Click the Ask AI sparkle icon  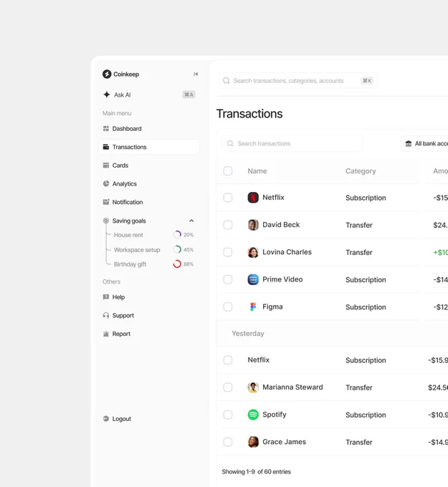tap(107, 95)
